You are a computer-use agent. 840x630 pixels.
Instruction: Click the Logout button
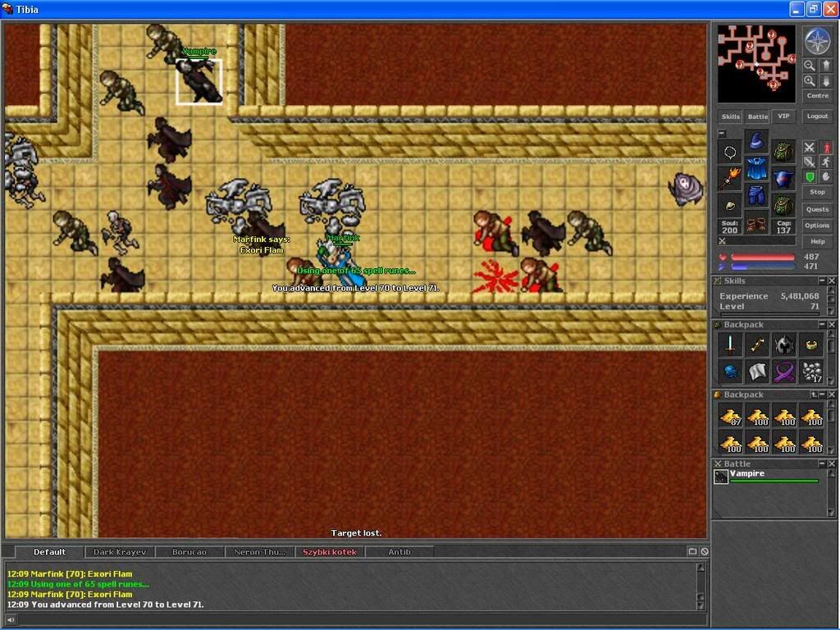818,116
